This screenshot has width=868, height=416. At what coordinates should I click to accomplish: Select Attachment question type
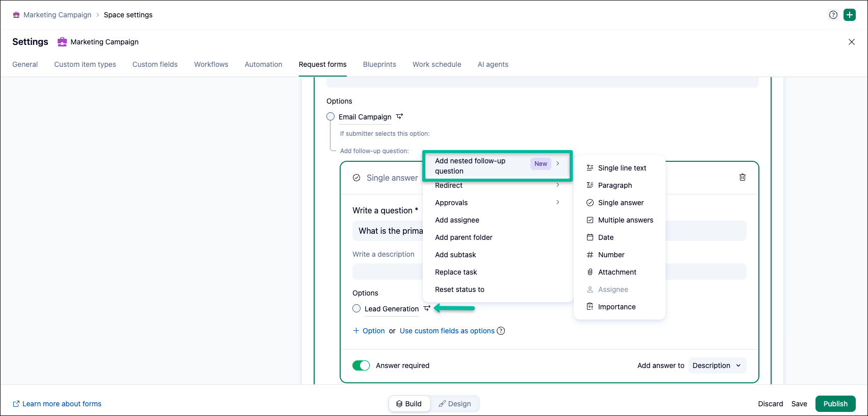pos(620,272)
